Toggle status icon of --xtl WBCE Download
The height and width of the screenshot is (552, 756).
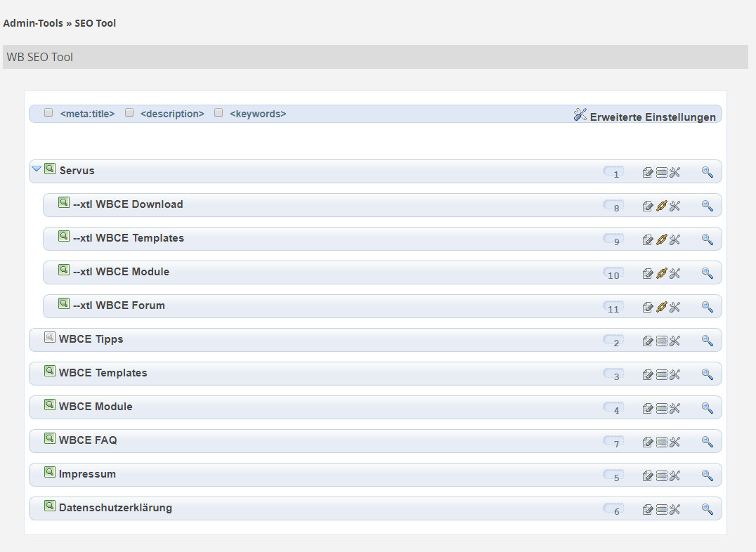click(x=64, y=202)
